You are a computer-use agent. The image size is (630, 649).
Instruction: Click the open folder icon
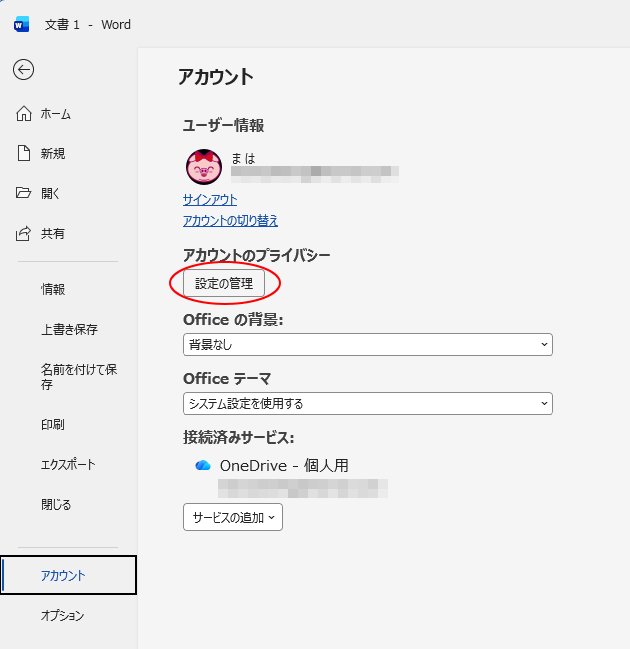(23, 193)
